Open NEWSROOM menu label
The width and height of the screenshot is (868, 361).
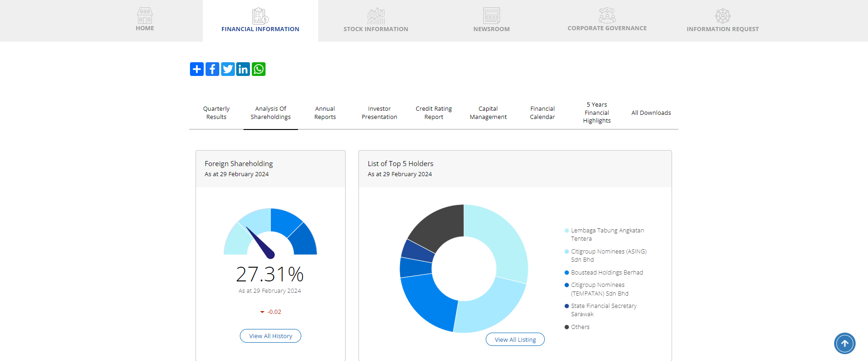click(492, 29)
